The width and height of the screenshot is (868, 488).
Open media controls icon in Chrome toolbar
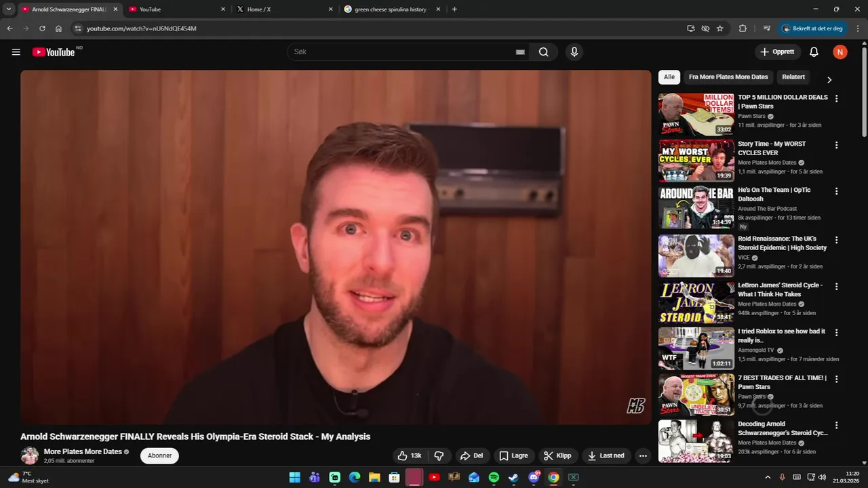[x=767, y=28]
